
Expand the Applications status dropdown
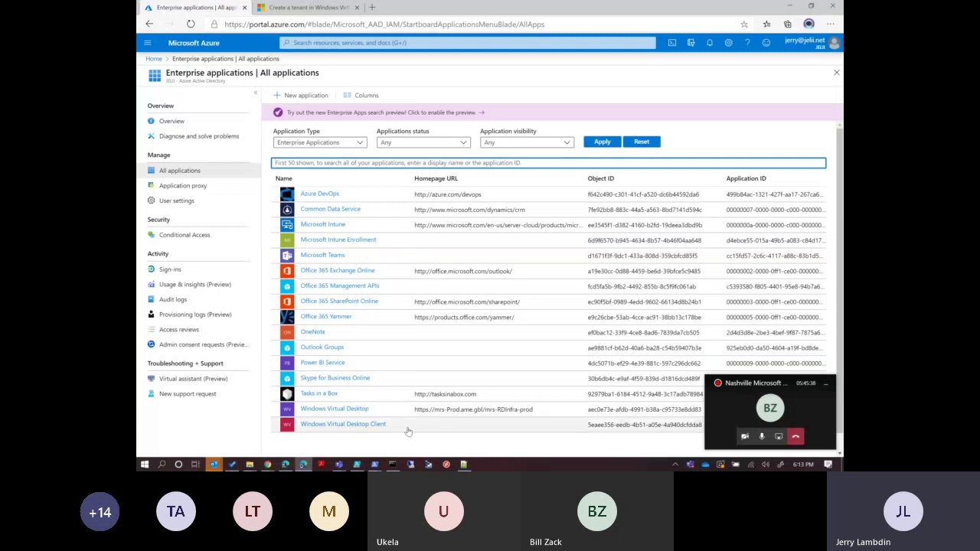tap(423, 142)
